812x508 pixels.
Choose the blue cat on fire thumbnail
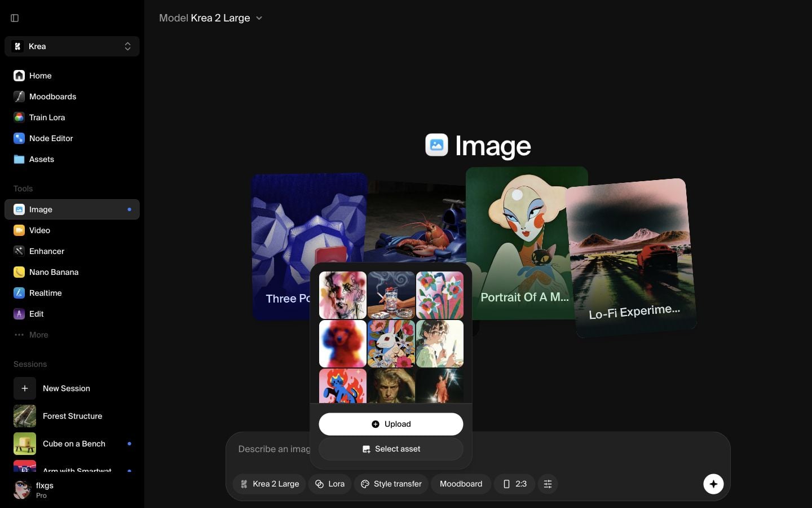point(343,386)
